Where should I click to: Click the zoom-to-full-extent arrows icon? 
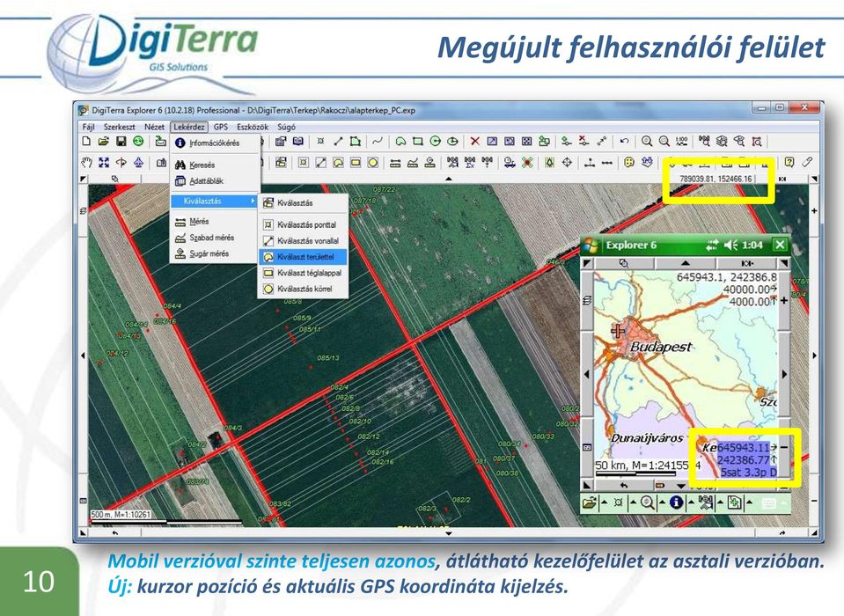(104, 162)
